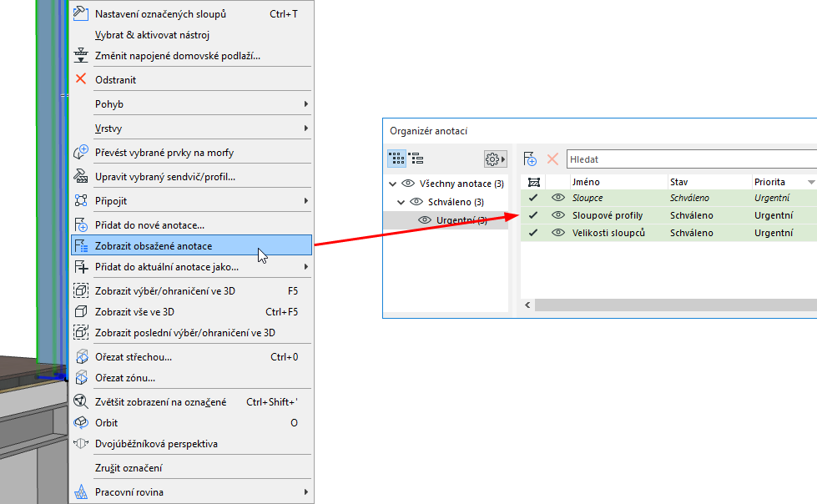The width and height of the screenshot is (817, 504).
Task: Expand Přidat do aktuální anotace jako submenu arrow
Action: 306,266
